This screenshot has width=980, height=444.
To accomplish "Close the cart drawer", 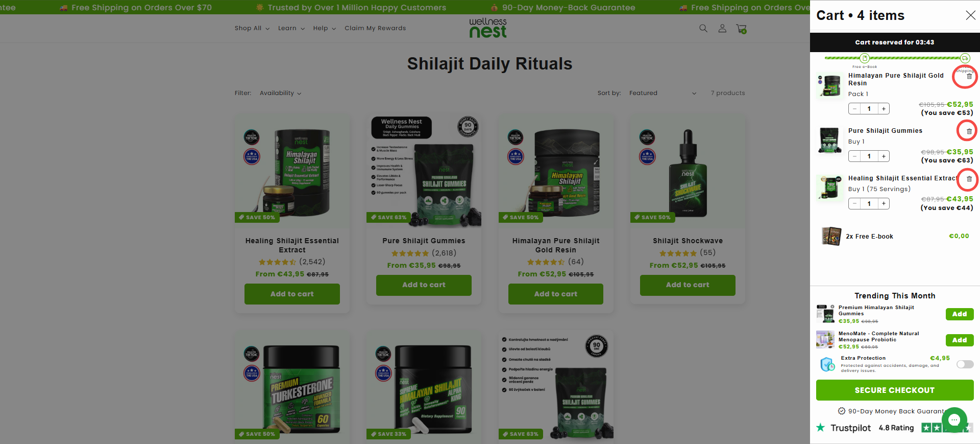I will (970, 15).
